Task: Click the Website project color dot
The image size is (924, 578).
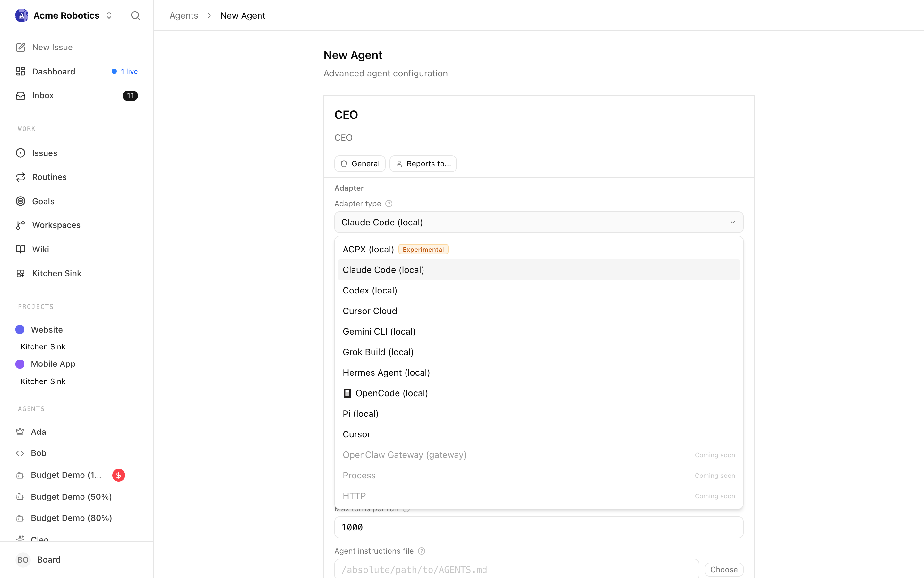Action: coord(20,329)
